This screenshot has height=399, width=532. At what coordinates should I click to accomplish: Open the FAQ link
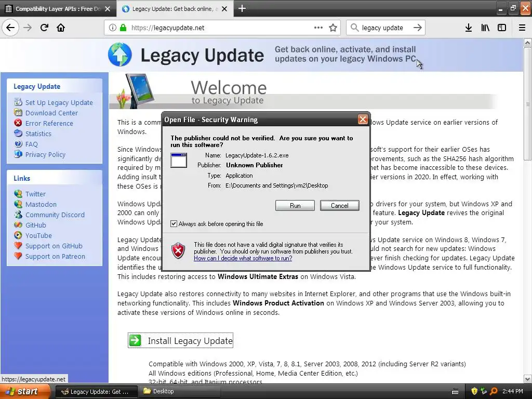point(32,144)
